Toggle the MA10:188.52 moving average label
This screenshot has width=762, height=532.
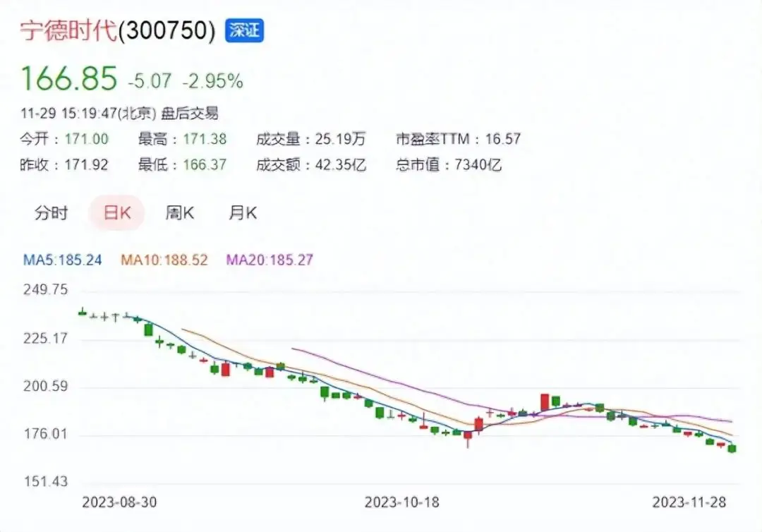(164, 260)
